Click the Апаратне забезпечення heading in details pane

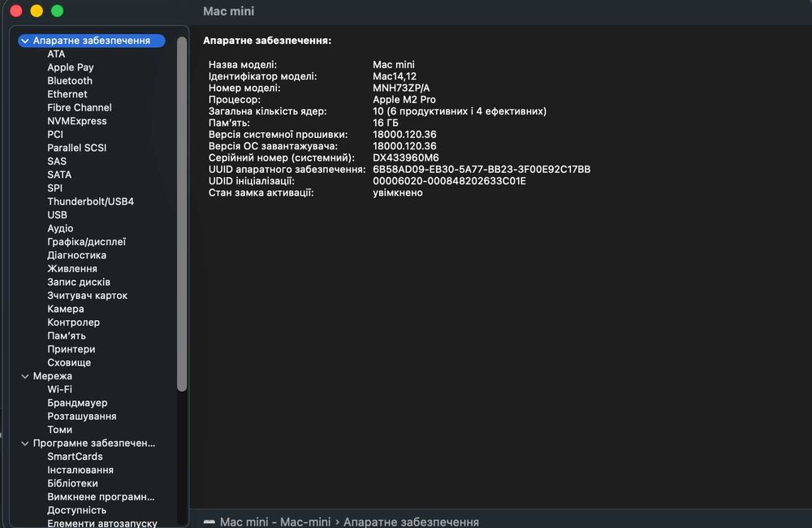tap(267, 41)
